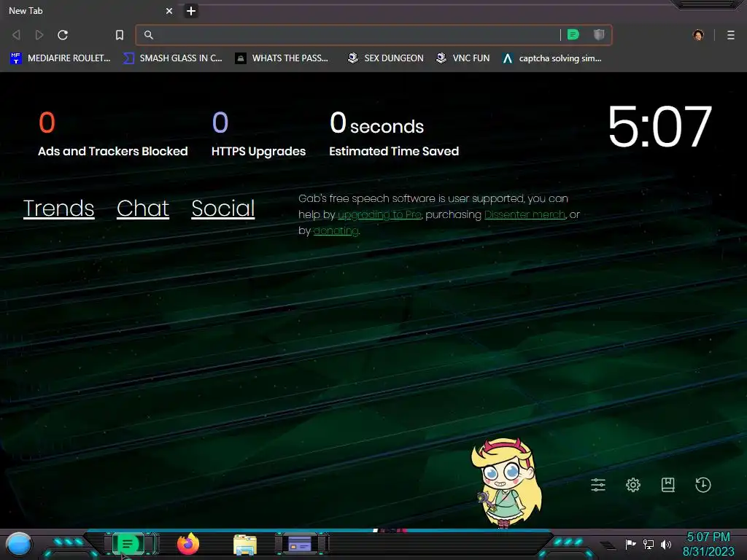Open the customize sliders icon on dashboard
This screenshot has height=560, width=747.
(x=598, y=485)
